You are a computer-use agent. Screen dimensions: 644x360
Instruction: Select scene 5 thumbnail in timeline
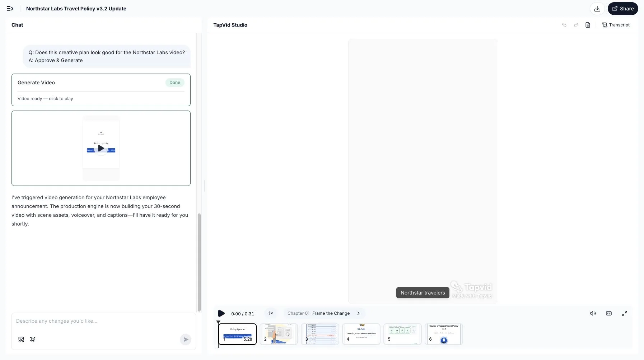click(x=402, y=334)
